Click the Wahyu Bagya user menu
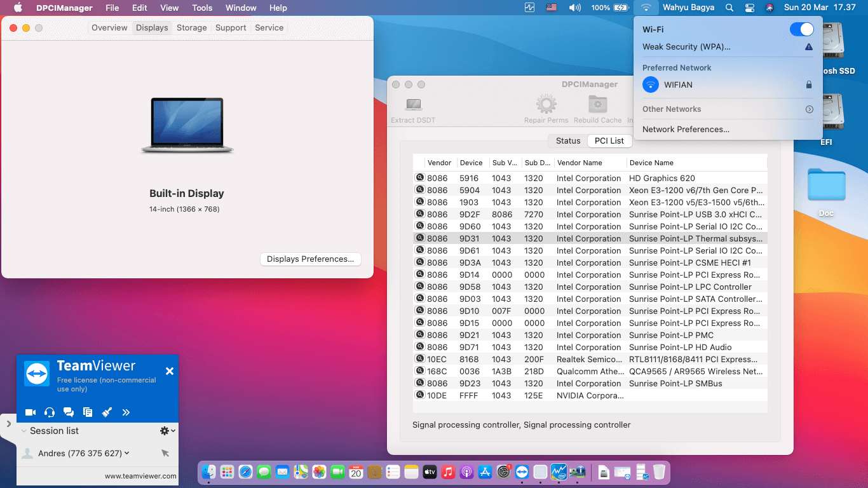868x488 pixels. pyautogui.click(x=688, y=8)
